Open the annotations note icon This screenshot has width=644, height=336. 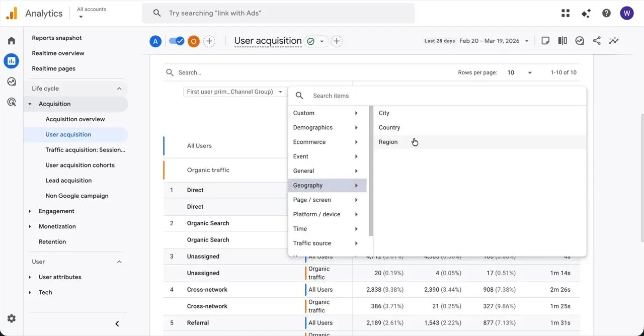pos(545,41)
